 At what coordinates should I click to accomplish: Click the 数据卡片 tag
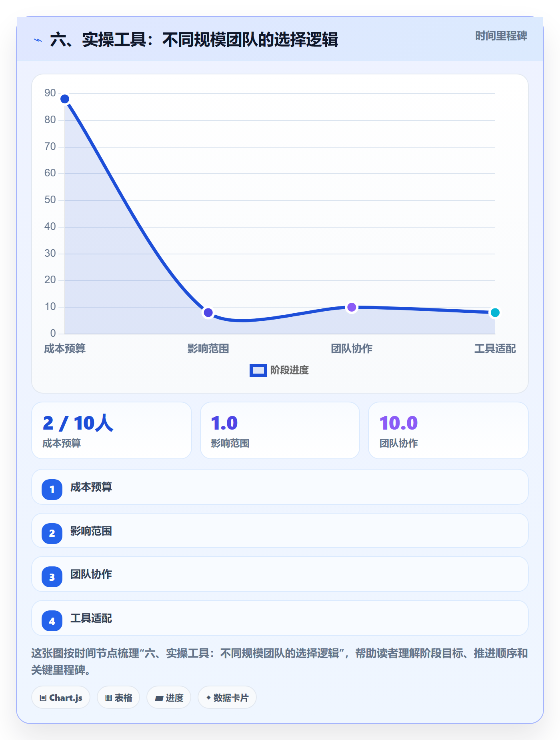click(227, 698)
